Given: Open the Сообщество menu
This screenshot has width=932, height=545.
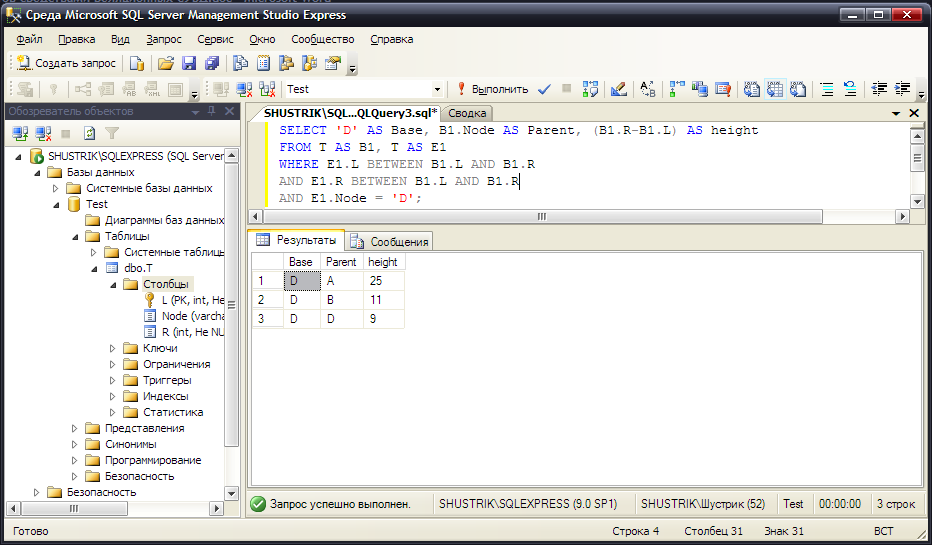Looking at the screenshot, I should pos(323,39).
